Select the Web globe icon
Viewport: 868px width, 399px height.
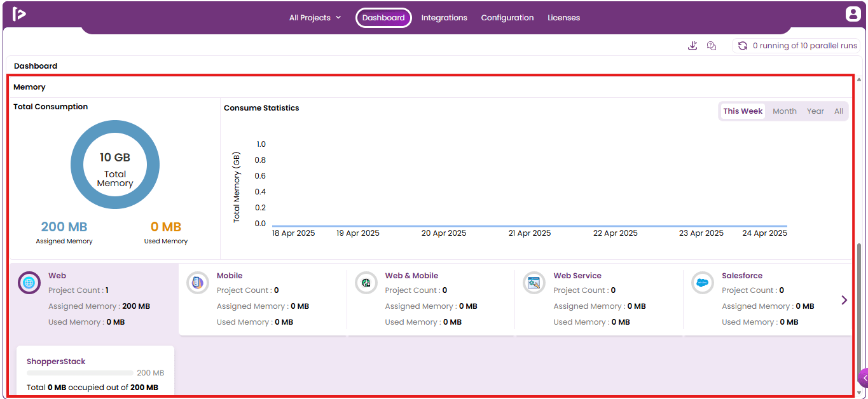click(29, 283)
